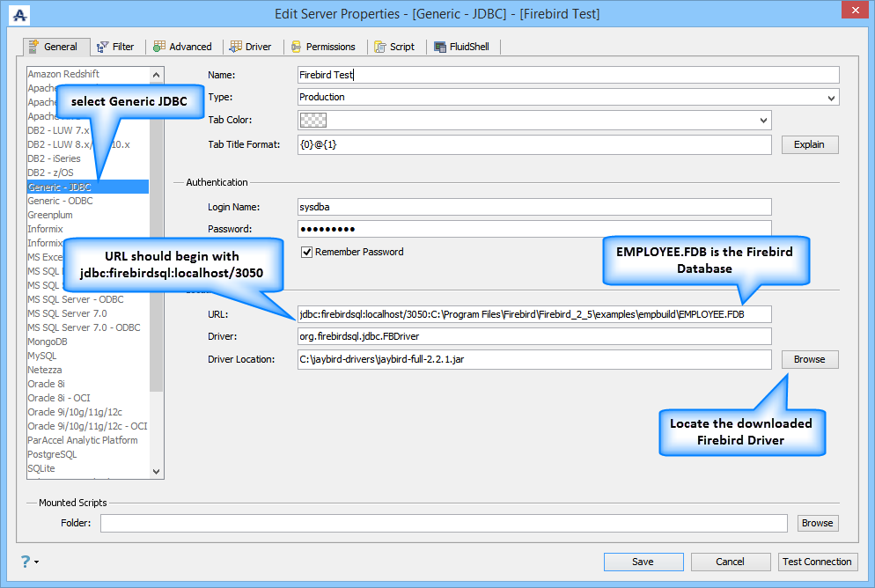875x588 pixels.
Task: Select MS SQL Server - ODBC entry
Action: (x=88, y=299)
